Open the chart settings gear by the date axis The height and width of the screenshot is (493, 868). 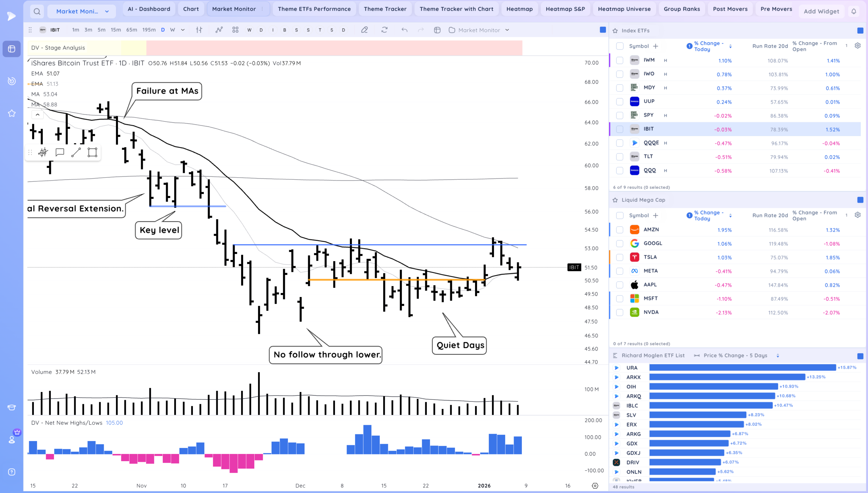595,486
